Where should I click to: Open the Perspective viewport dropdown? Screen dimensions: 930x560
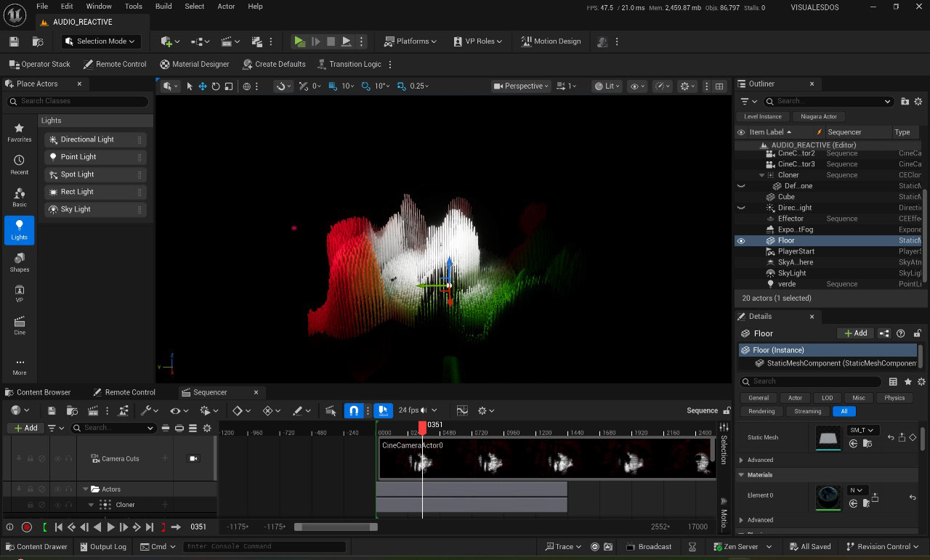523,86
